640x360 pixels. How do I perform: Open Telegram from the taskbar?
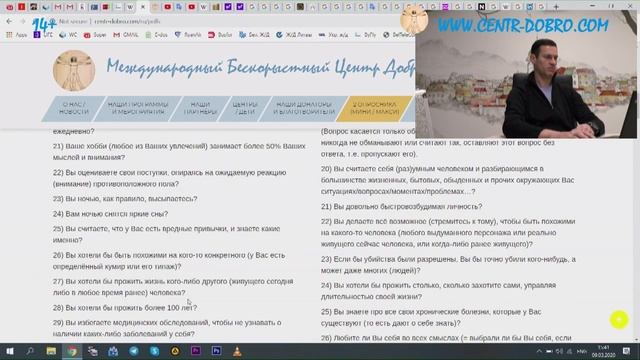(x=133, y=351)
